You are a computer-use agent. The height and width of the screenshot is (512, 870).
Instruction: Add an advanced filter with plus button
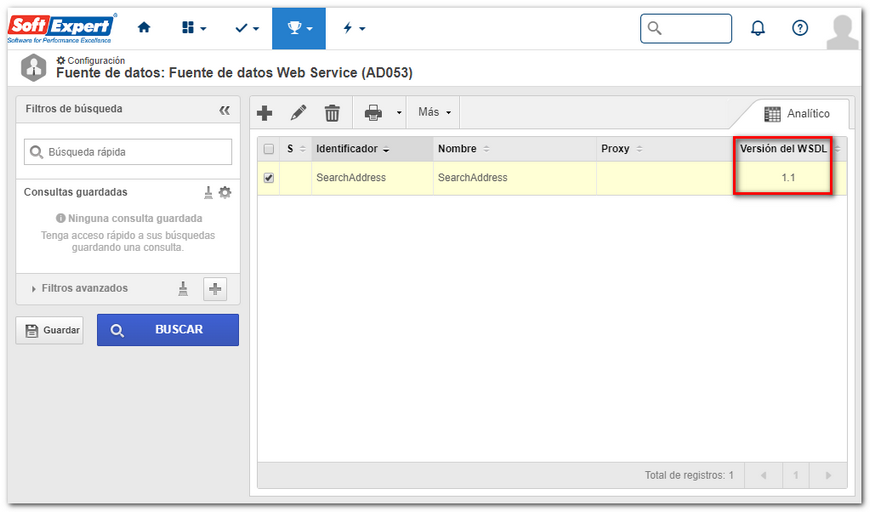point(215,288)
